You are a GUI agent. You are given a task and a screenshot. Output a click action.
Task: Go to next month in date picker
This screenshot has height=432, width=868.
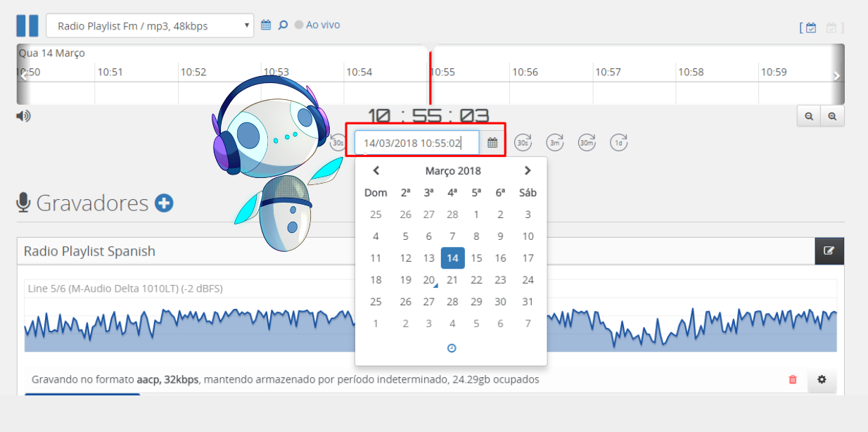pos(528,170)
